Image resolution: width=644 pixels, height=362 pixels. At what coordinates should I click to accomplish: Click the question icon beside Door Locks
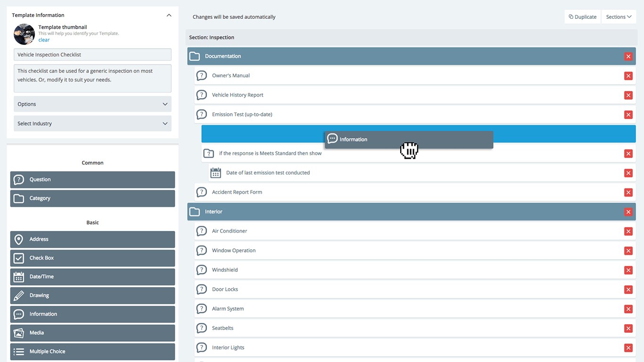201,289
